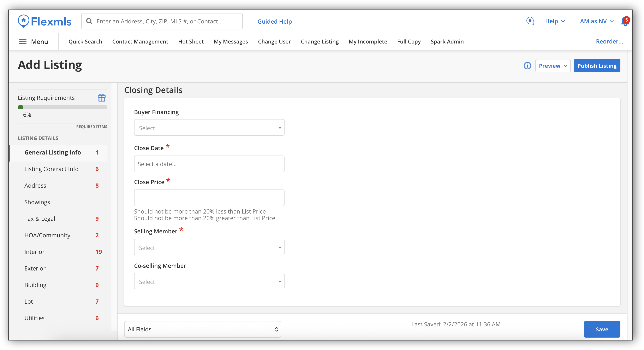This screenshot has height=350, width=644.
Task: Open Full Copy
Action: [409, 42]
